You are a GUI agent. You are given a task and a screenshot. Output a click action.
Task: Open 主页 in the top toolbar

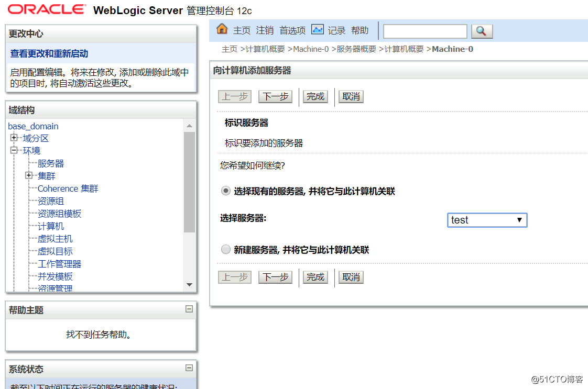coord(242,30)
